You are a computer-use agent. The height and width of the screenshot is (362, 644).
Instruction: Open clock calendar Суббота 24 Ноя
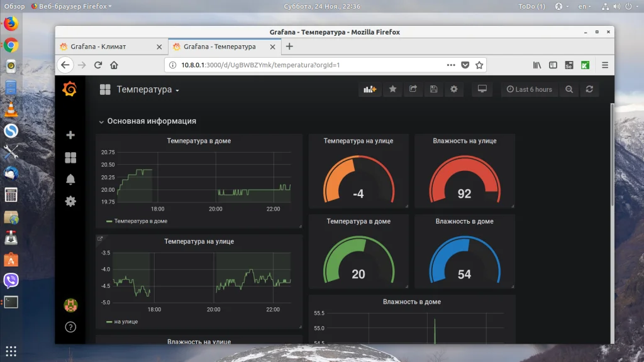pos(322,6)
